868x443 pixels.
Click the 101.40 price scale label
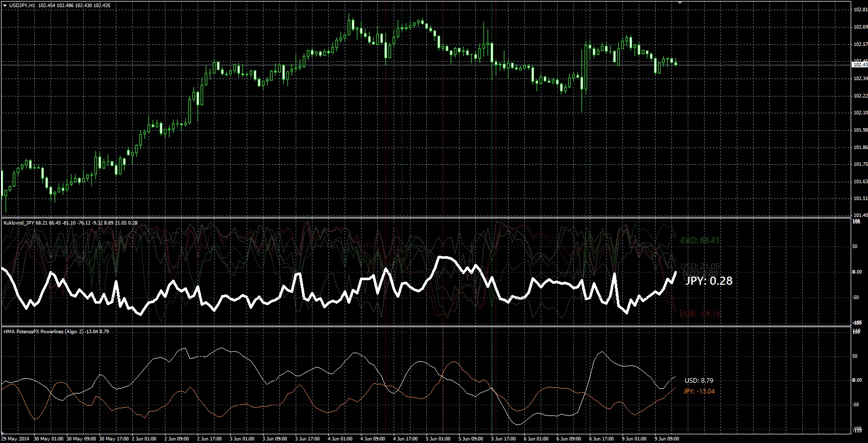pos(860,215)
